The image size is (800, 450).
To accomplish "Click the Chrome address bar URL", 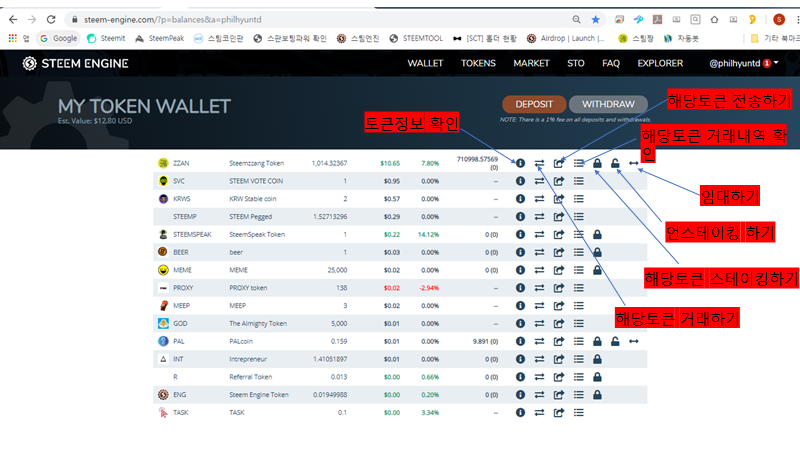I will pyautogui.click(x=172, y=19).
